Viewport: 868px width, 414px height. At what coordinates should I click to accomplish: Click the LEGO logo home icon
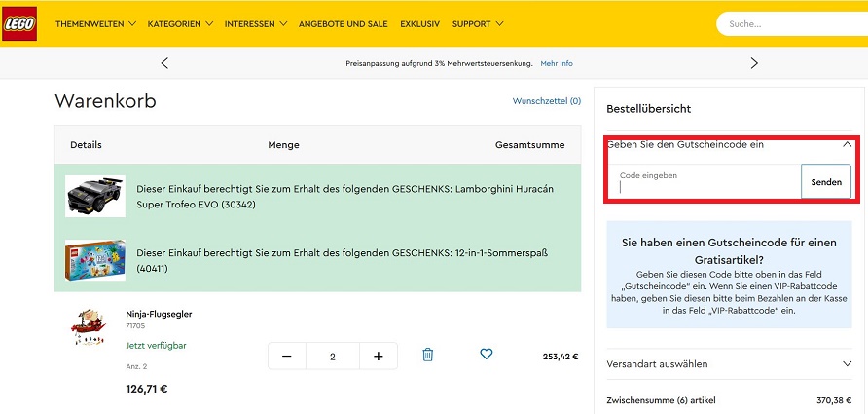tap(19, 23)
